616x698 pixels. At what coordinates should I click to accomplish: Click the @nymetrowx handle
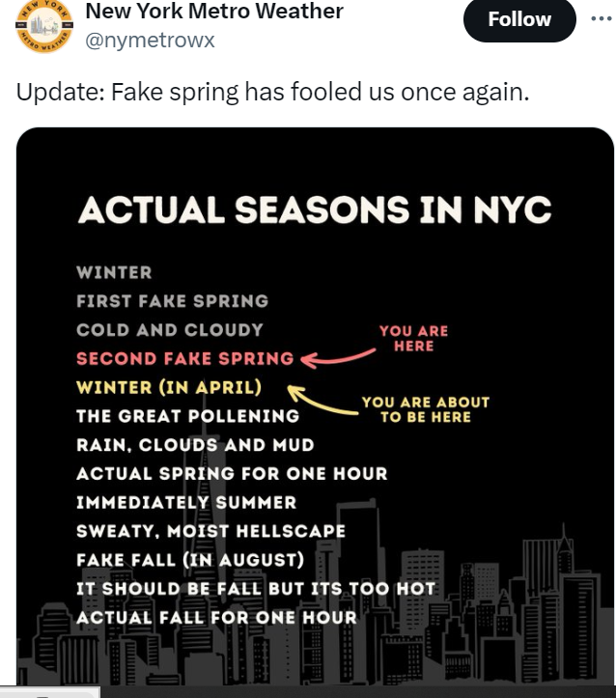tap(150, 40)
